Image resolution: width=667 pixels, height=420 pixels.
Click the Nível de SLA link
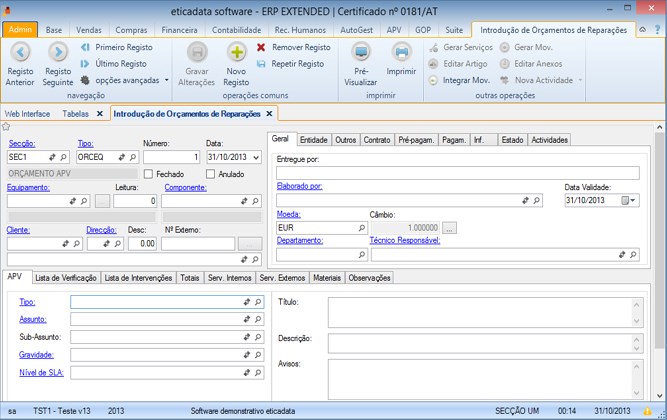click(x=40, y=372)
